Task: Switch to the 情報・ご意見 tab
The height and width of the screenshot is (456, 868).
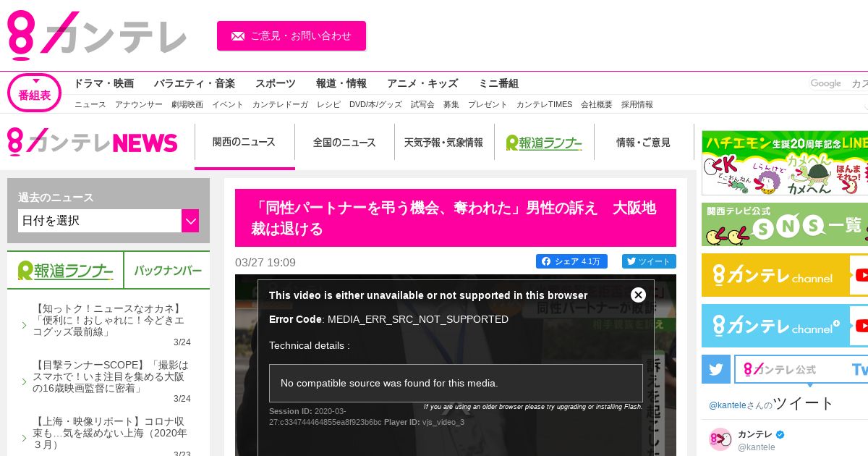Action: (644, 143)
